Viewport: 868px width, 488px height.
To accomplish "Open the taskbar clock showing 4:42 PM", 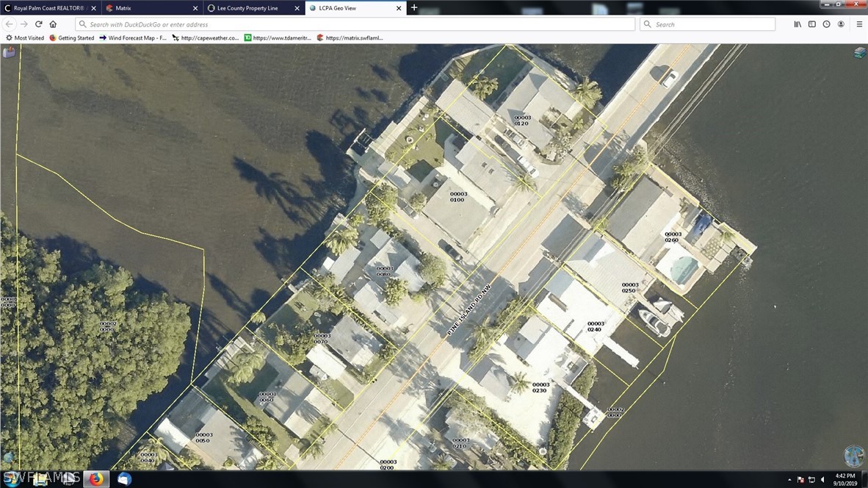I will coord(845,480).
